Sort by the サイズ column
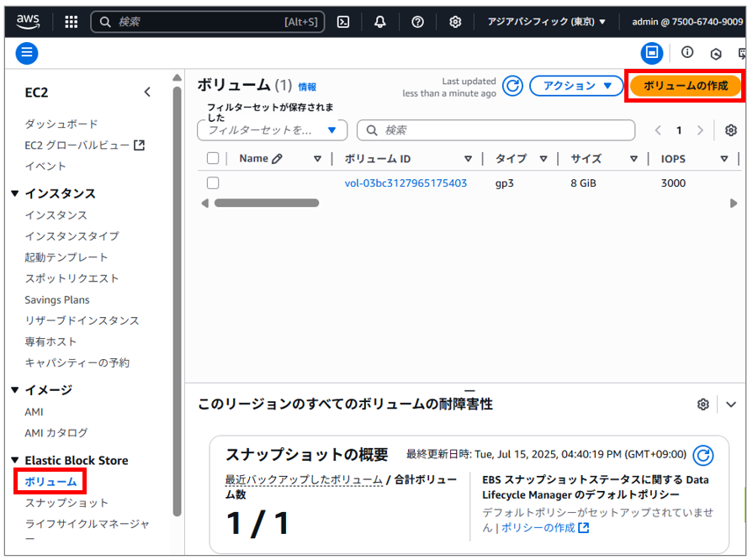This screenshot has width=753, height=560. pyautogui.click(x=634, y=159)
